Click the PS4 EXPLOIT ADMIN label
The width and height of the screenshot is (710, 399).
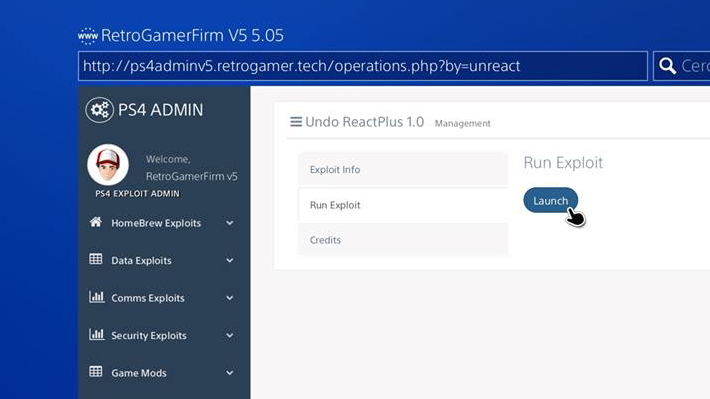click(x=137, y=194)
